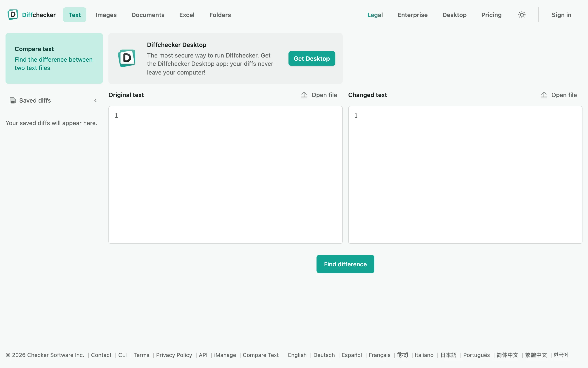Toggle the light/dark theme sun icon
The image size is (588, 368).
[x=522, y=15]
